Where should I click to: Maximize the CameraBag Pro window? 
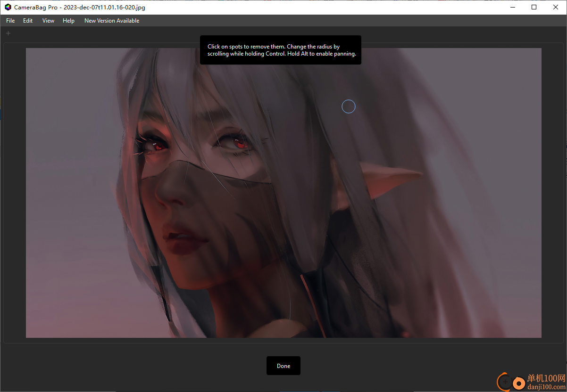click(534, 7)
